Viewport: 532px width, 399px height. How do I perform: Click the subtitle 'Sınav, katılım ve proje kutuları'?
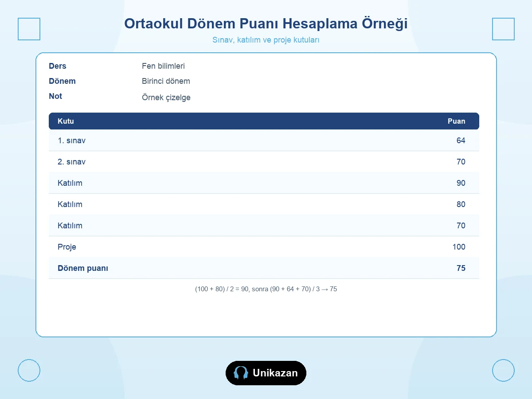click(266, 40)
